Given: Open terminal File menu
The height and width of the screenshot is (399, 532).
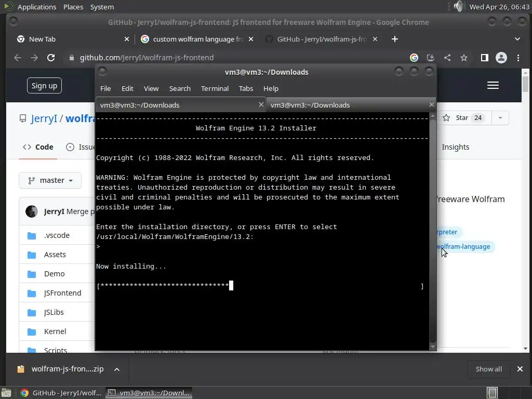Looking at the screenshot, I should (x=105, y=88).
